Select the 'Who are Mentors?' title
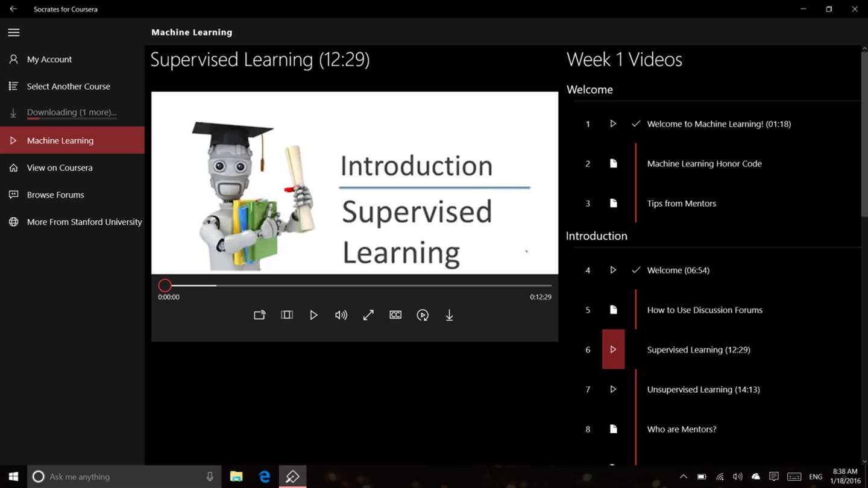Viewport: 868px width, 488px height. coord(682,430)
